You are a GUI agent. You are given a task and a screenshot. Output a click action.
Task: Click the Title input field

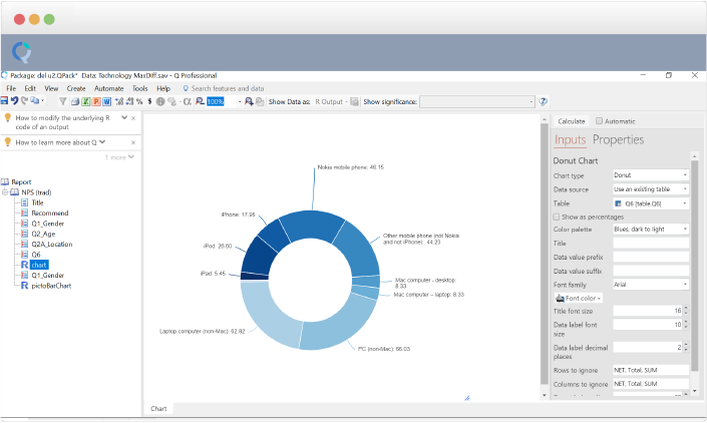(x=651, y=243)
